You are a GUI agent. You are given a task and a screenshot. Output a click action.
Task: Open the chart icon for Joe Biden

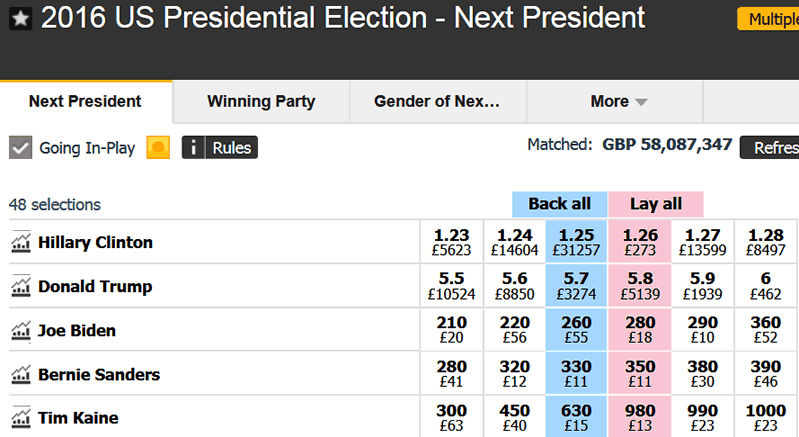point(21,331)
